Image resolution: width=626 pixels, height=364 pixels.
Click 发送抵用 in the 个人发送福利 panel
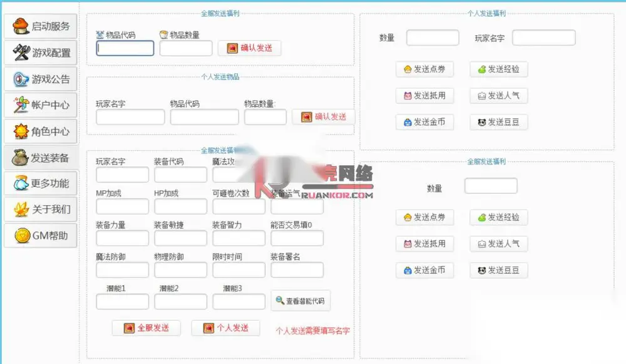pyautogui.click(x=425, y=96)
